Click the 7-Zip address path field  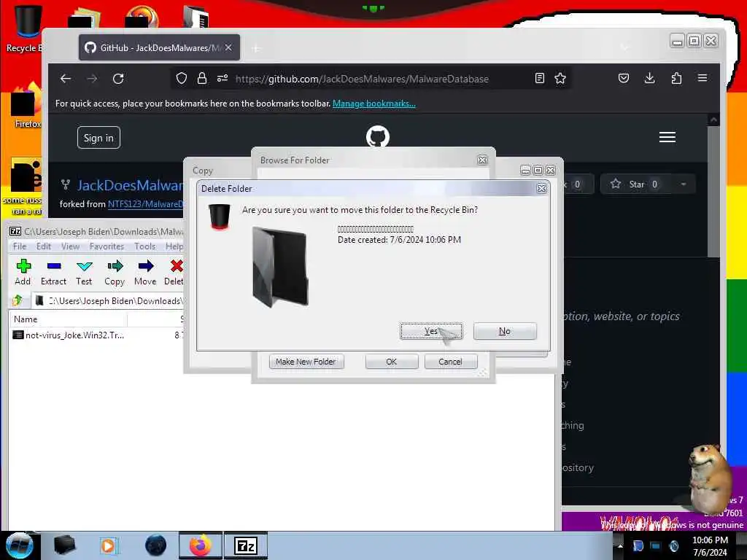coord(109,301)
